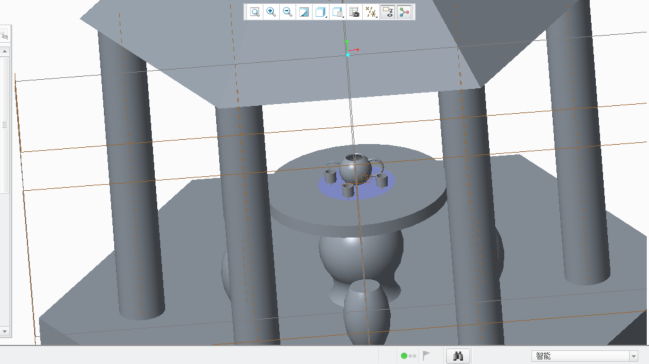Open the binoculars Find tool
649x364 pixels.
click(458, 356)
